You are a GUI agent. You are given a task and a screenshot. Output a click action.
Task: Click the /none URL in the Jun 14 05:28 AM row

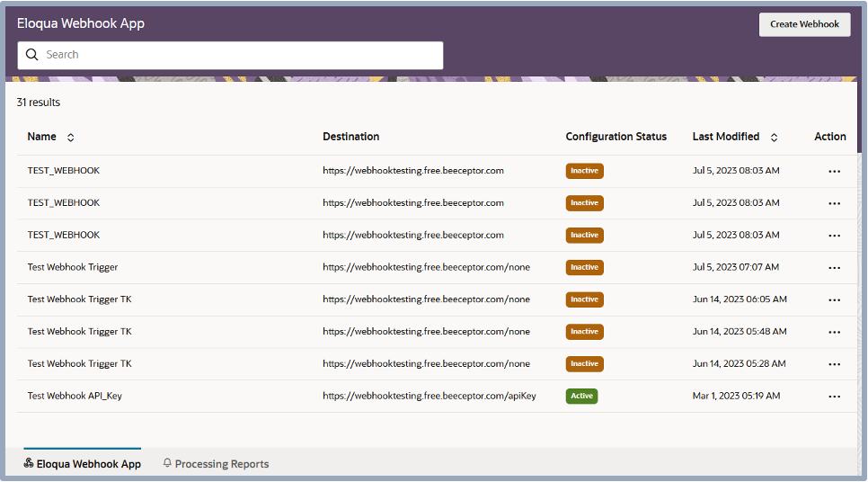pos(426,363)
